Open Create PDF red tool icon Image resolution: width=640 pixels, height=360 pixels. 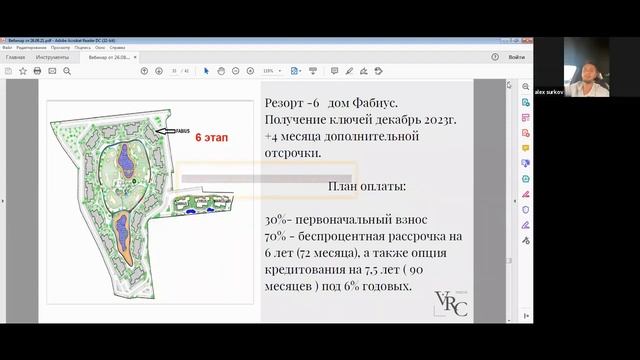point(526,133)
